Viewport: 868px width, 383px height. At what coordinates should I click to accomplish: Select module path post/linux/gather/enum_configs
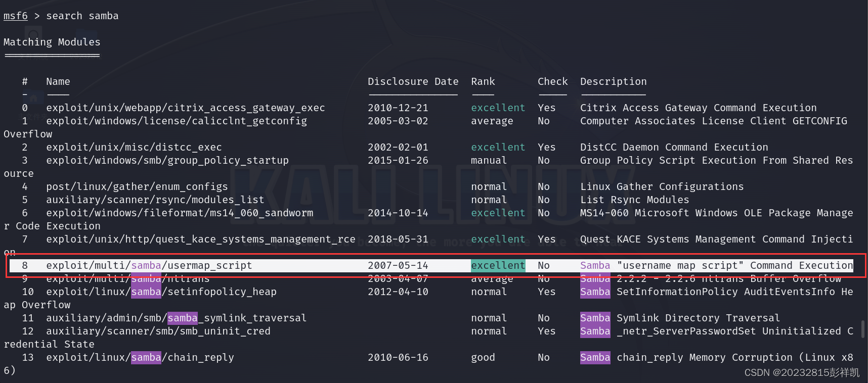point(137,186)
